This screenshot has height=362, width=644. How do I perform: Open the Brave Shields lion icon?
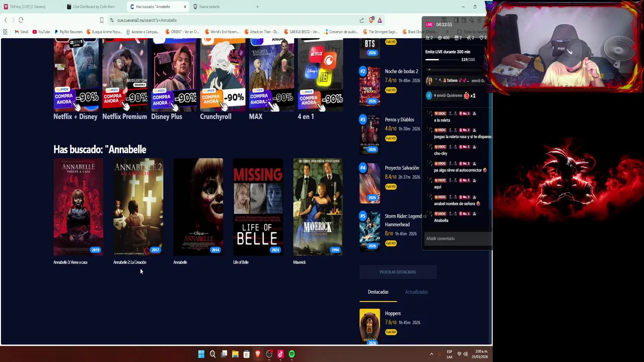(371, 20)
